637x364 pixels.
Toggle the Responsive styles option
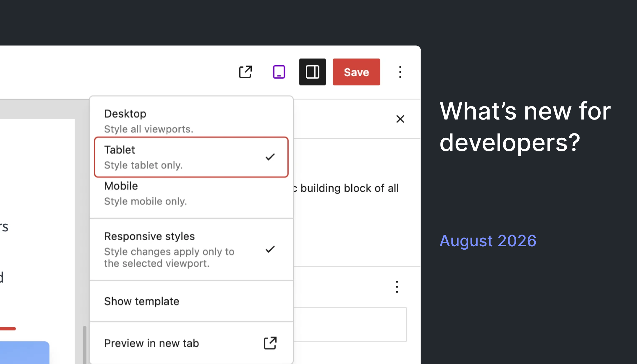pyautogui.click(x=191, y=249)
